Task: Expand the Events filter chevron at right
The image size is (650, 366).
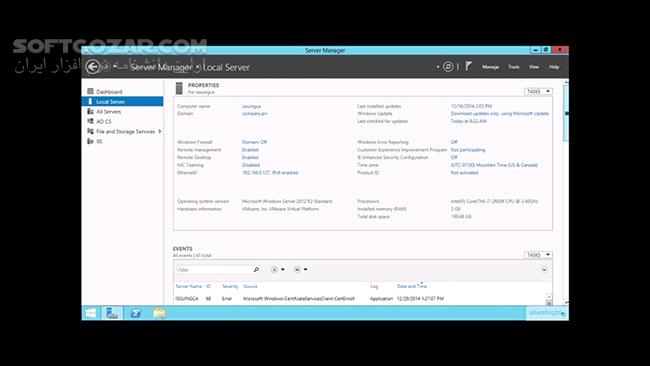Action: (x=544, y=269)
